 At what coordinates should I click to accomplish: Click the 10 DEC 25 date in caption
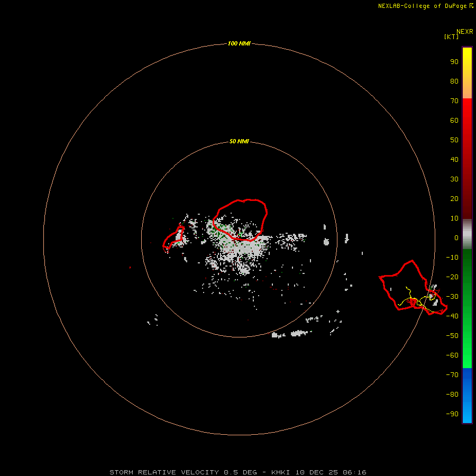click(317, 472)
